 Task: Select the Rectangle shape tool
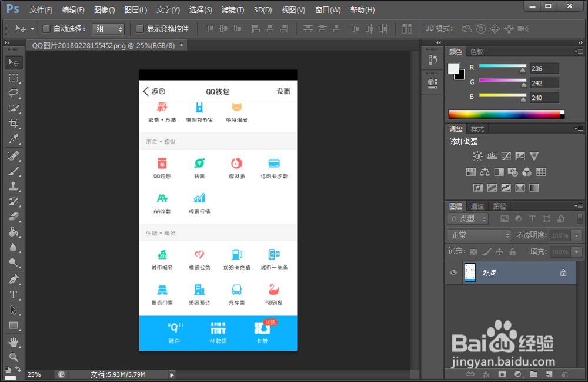[x=14, y=325]
